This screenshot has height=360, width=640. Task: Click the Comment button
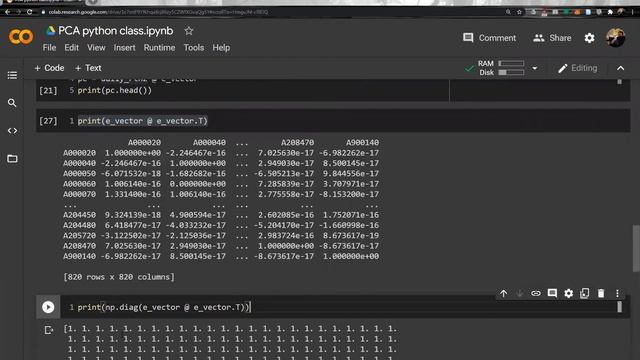489,38
